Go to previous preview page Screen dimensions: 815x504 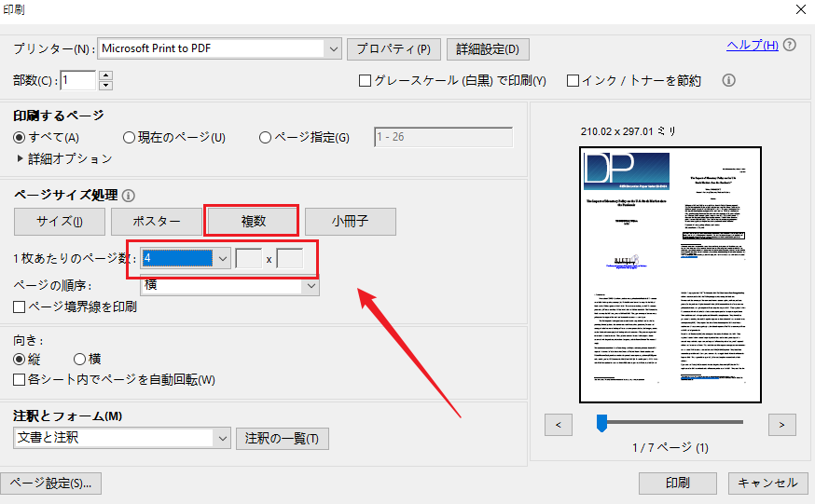[x=559, y=425]
